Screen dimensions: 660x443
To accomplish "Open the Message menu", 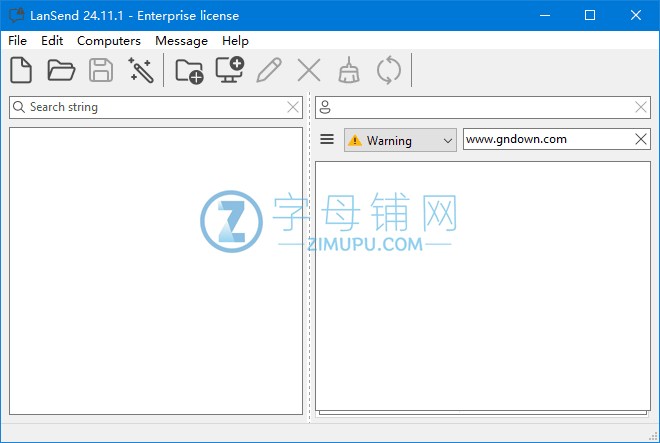I will (181, 41).
